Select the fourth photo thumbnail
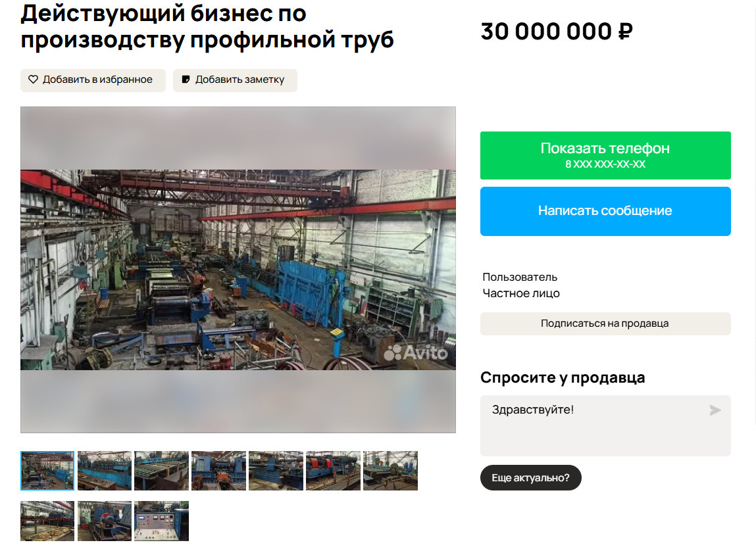 click(x=218, y=471)
